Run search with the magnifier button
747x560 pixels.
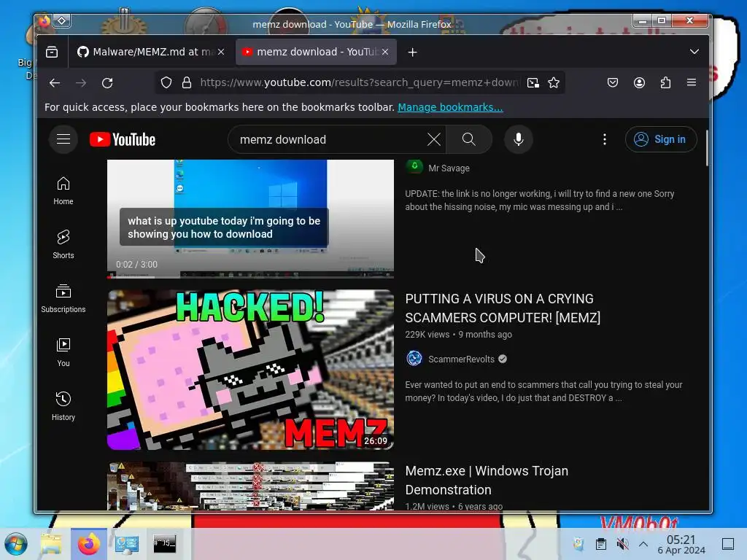coord(469,139)
